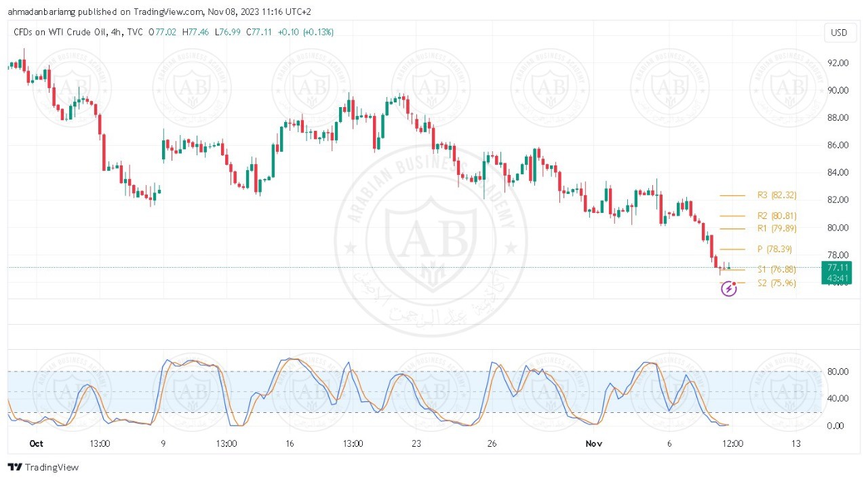
Task: Click the 84.00 price axis label
Action: click(839, 172)
